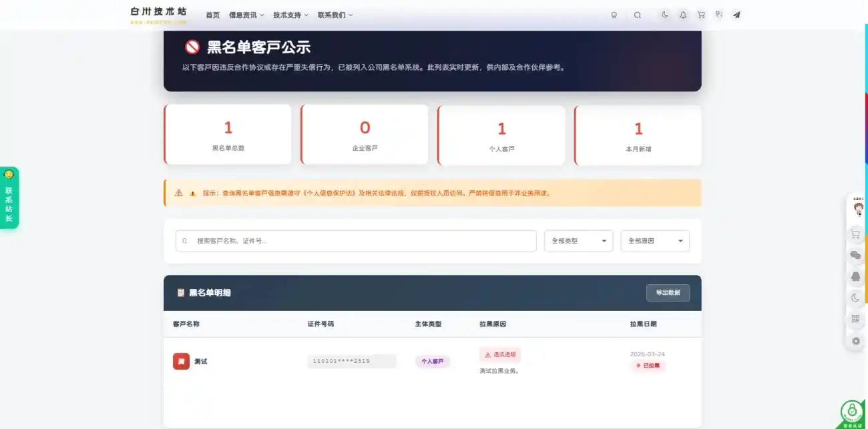The image size is (868, 429).
Task: Open the search icon in the navbar
Action: pos(637,15)
